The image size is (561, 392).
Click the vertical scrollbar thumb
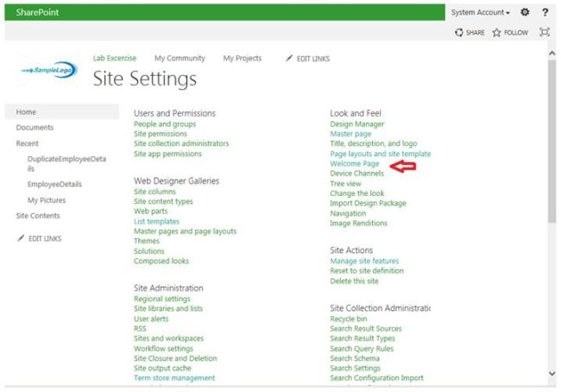pyautogui.click(x=552, y=141)
